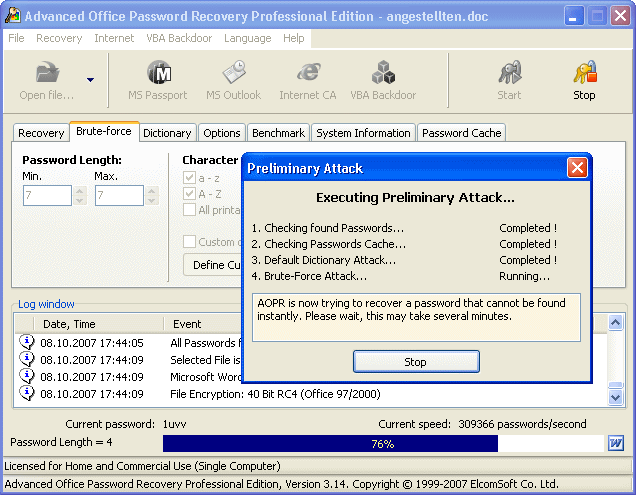This screenshot has width=636, height=495.
Task: Open the Recovery menu
Action: point(59,38)
